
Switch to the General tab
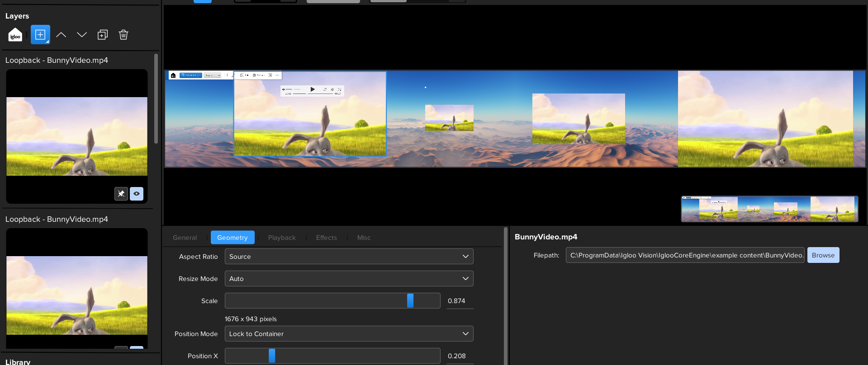(x=185, y=238)
